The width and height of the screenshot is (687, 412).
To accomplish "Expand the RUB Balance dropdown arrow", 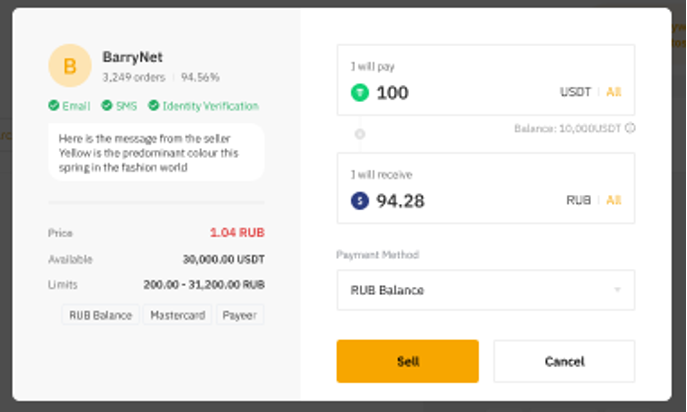I will coord(617,290).
